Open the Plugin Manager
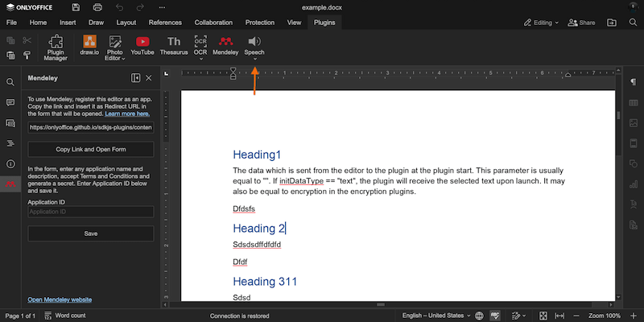 [56, 47]
